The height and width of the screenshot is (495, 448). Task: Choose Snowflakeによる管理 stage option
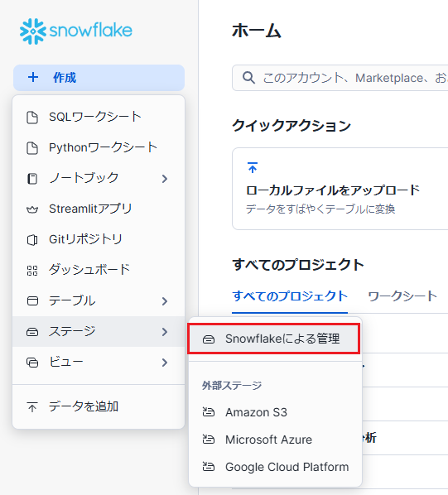tap(274, 339)
